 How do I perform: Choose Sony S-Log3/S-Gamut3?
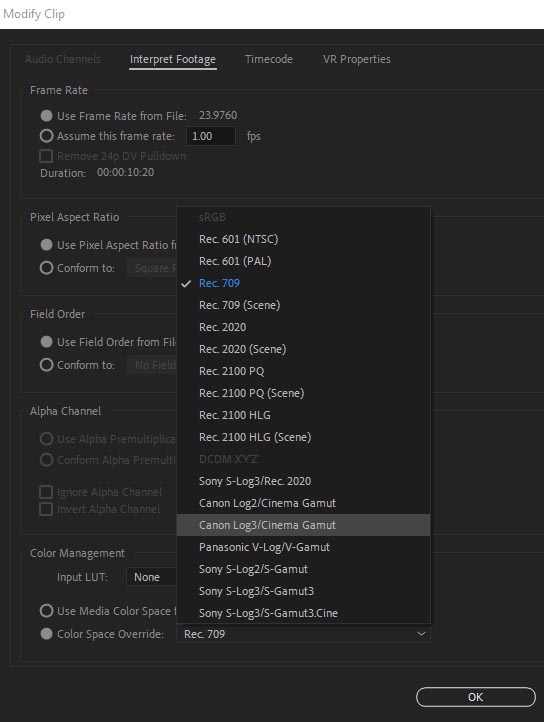(304, 591)
